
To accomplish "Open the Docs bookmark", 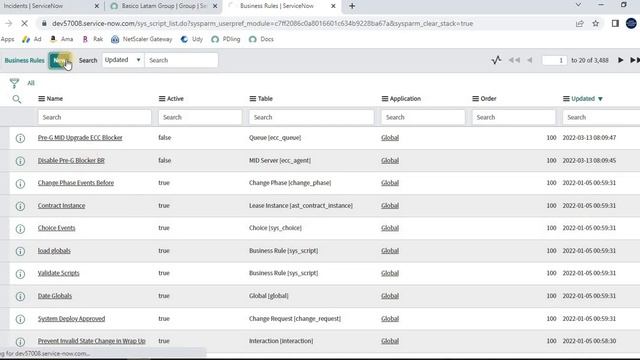I will (x=261, y=39).
